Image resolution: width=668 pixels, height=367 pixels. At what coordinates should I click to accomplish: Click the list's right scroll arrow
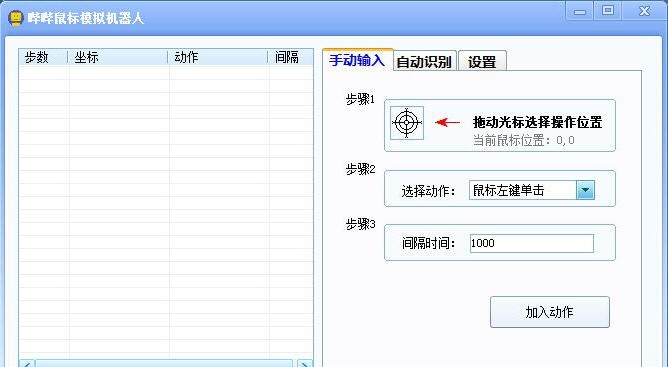304,364
